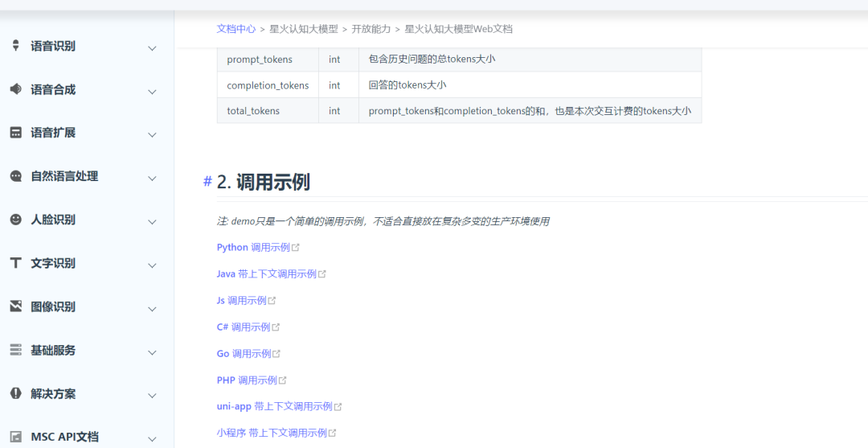
Task: Click the chat bubble icon beside 自然语言处理
Action: 15,176
